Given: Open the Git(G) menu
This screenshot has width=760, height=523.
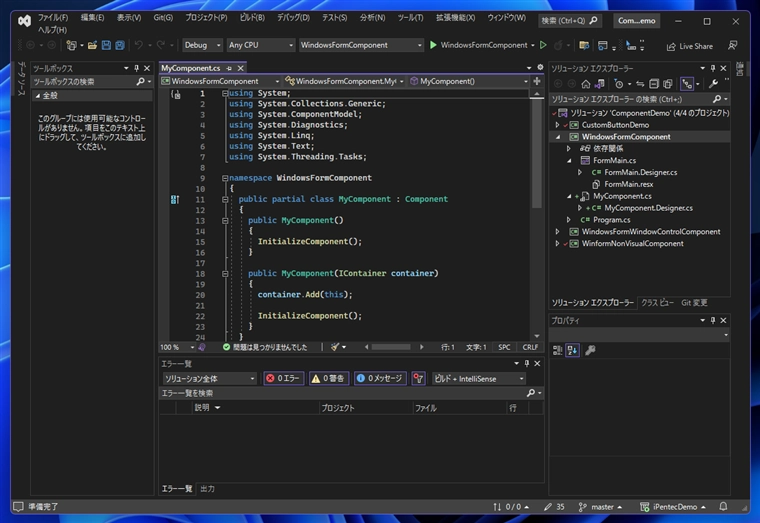Looking at the screenshot, I should [x=163, y=17].
